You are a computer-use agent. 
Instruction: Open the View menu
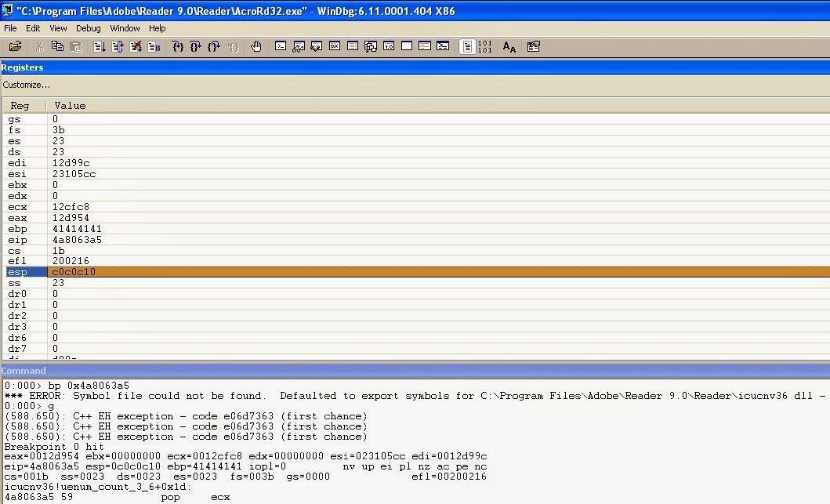coord(58,28)
